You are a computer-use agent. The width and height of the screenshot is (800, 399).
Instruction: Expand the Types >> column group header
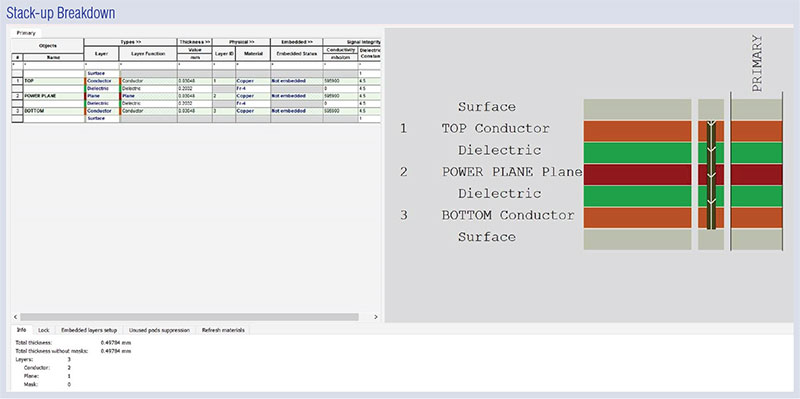click(131, 42)
